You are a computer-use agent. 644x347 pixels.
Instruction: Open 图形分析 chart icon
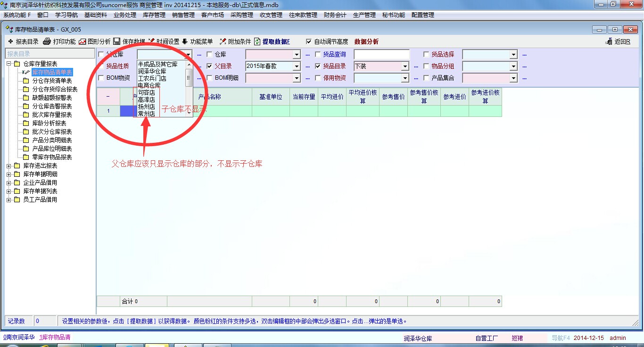(x=83, y=41)
